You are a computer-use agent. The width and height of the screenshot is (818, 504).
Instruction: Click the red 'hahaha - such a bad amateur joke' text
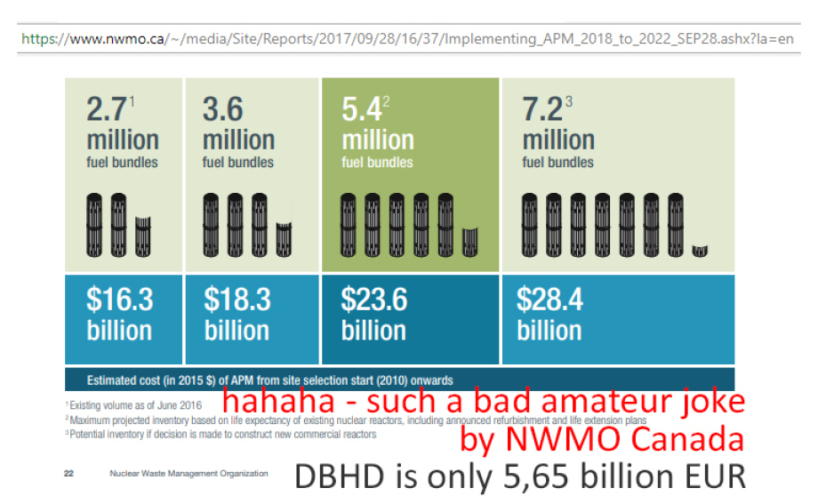coord(483,403)
